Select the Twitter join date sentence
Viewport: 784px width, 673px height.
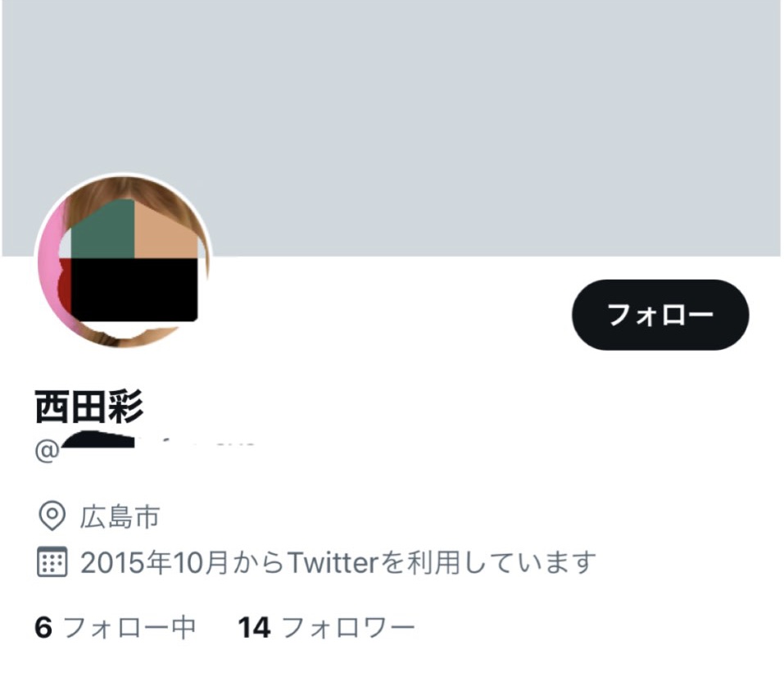[x=338, y=562]
